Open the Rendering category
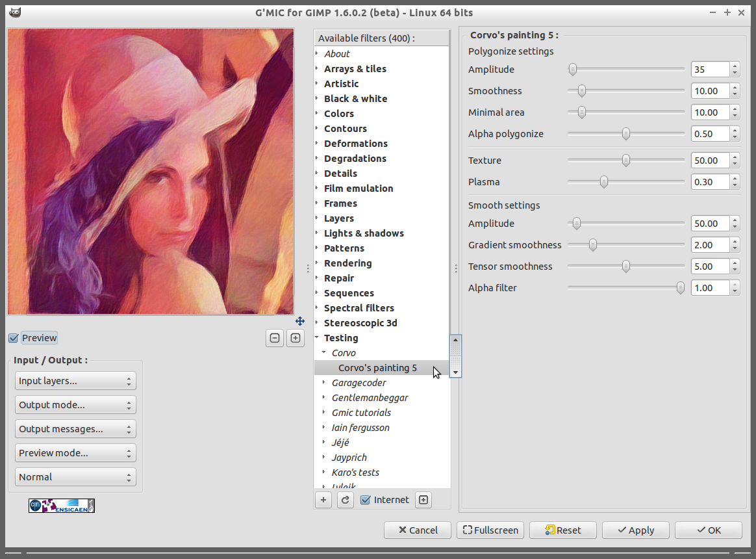Viewport: 756px width, 559px height. tap(347, 263)
